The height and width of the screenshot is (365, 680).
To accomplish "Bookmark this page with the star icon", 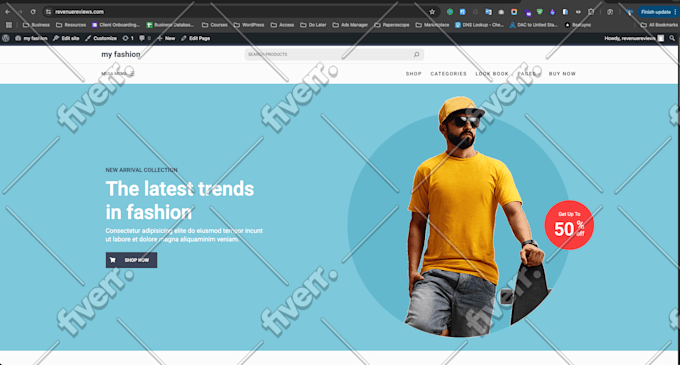I will pos(432,12).
